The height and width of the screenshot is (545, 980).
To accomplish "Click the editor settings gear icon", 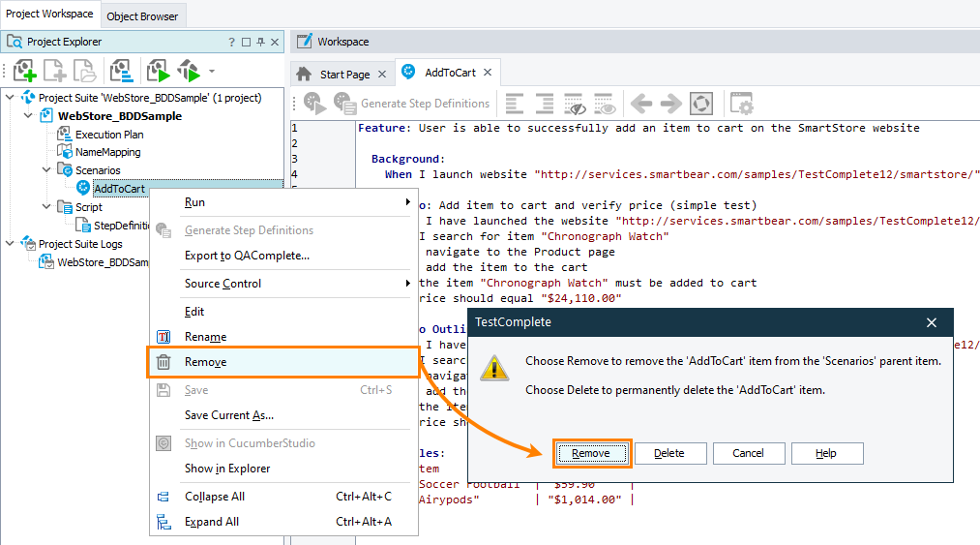I will coord(741,104).
